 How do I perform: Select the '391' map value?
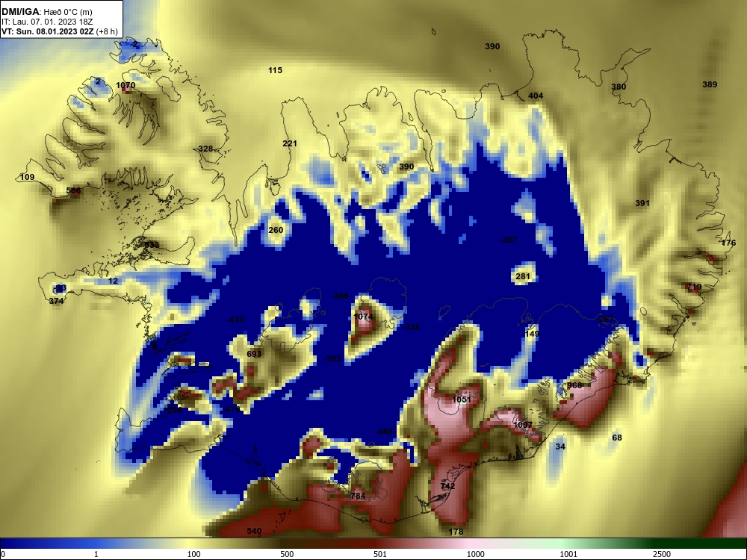click(642, 203)
